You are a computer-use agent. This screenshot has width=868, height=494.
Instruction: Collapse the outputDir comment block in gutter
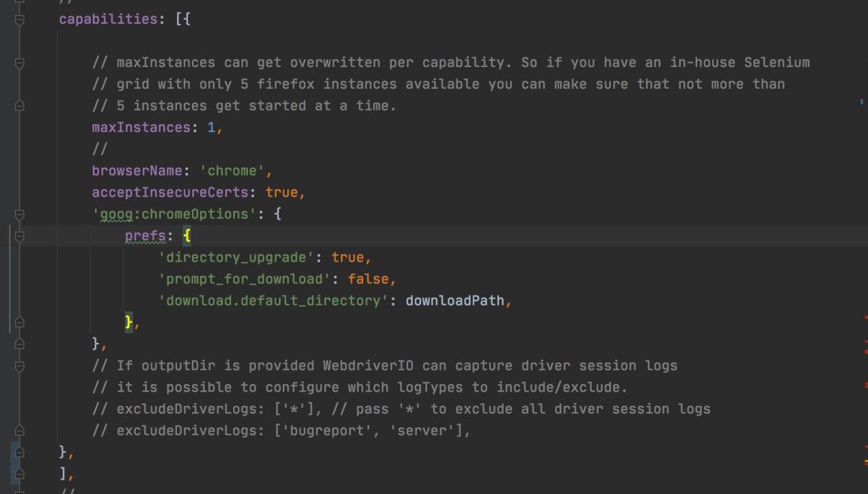point(19,366)
